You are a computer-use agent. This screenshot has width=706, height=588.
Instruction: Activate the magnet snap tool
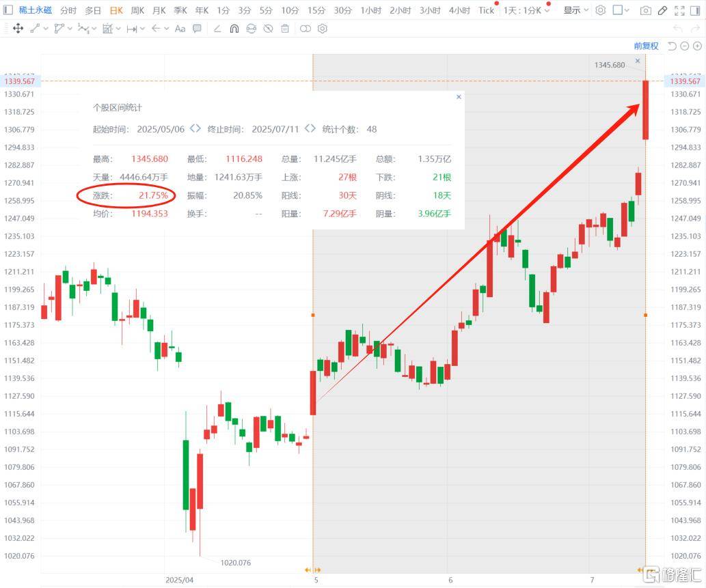point(234,29)
